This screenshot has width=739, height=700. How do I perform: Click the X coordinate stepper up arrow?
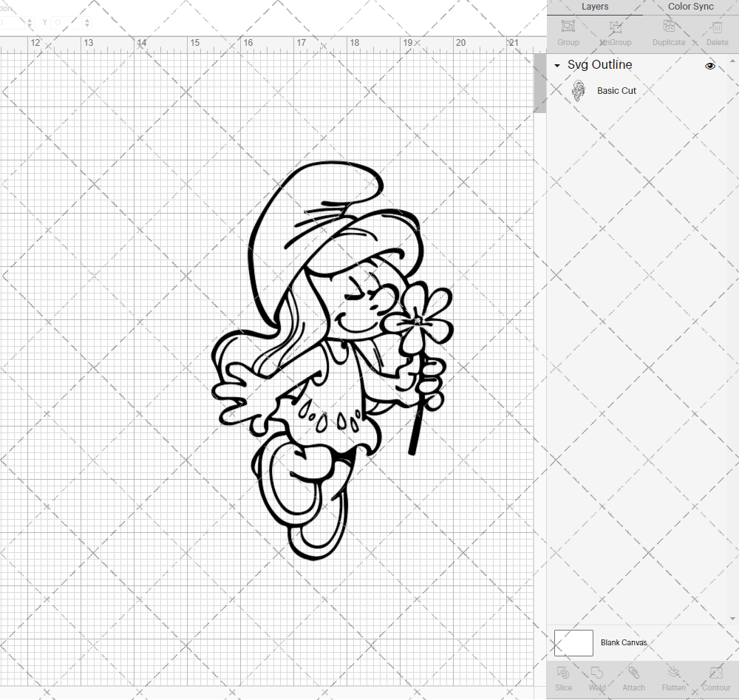(x=30, y=19)
